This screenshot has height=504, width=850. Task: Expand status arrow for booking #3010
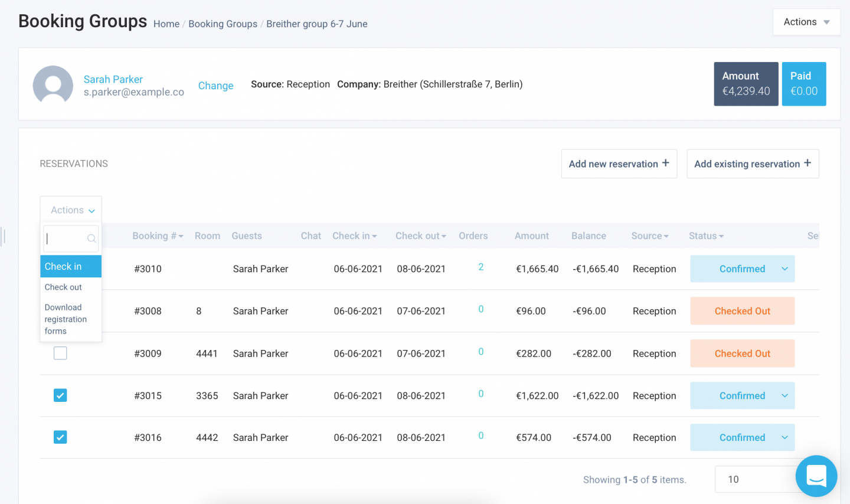784,269
